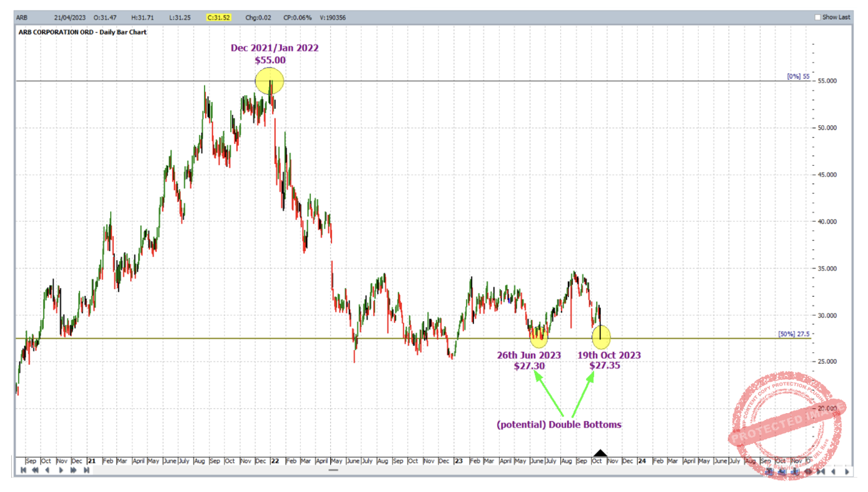Click the yellow circle at the 19th Oct 2023 low
Screen dimensions: 868x492
tap(601, 337)
